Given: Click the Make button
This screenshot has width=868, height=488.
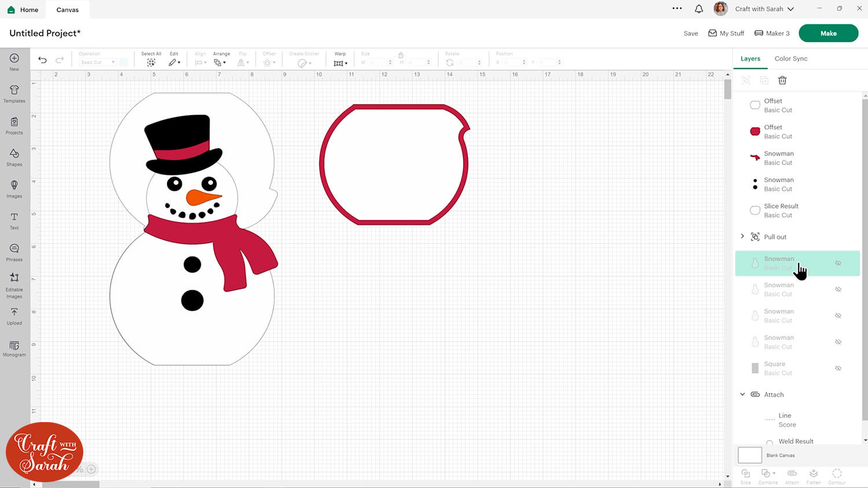Looking at the screenshot, I should pyautogui.click(x=828, y=34).
